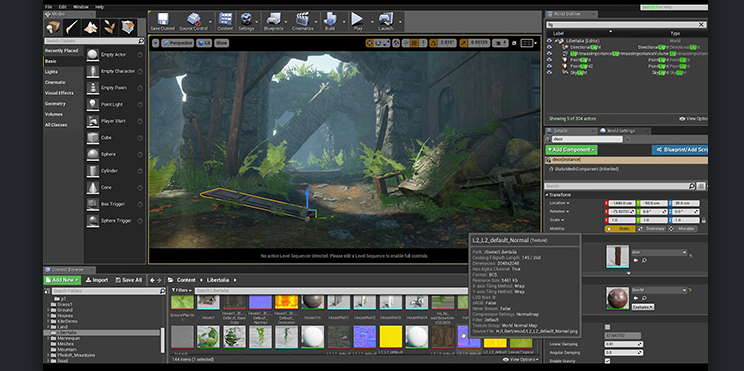
Task: Toggle visibility of LightmassImportanceVolume actor
Action: coord(549,54)
